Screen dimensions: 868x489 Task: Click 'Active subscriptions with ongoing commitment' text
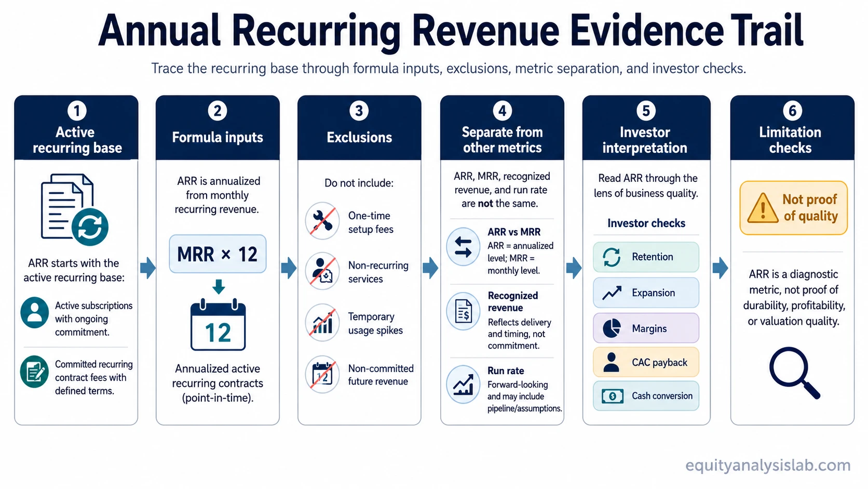pos(93,319)
